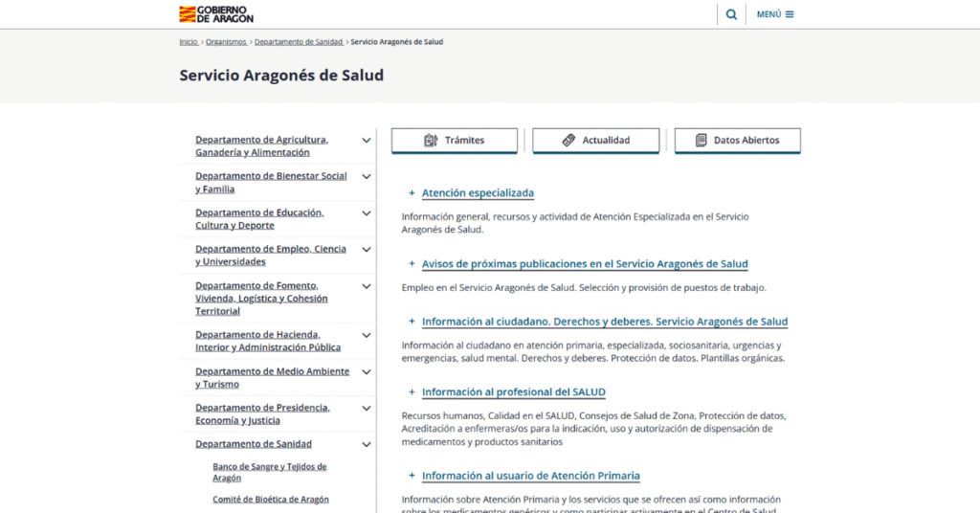Open Departamento de Hacienda, Interior link
Screen dimensions: 980x513
(x=268, y=341)
